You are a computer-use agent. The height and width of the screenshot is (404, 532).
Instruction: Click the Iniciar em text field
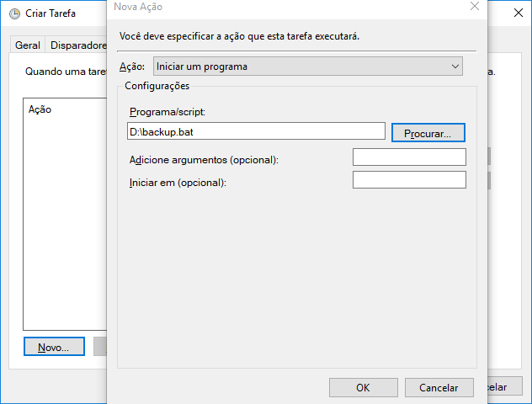click(409, 180)
